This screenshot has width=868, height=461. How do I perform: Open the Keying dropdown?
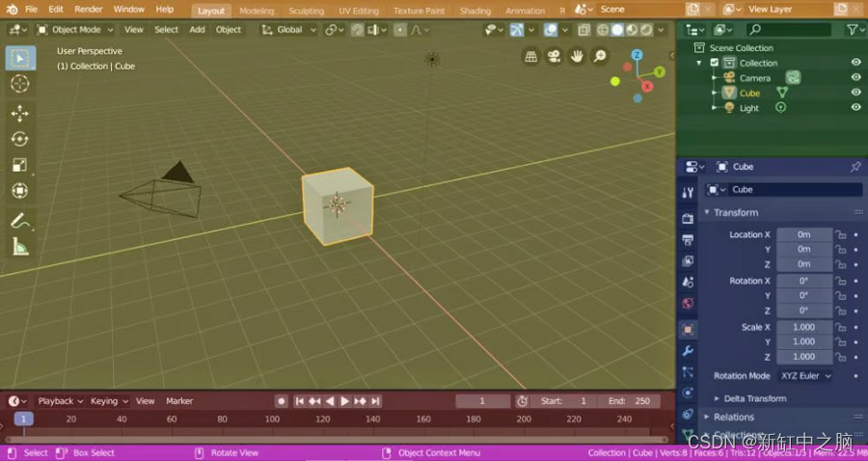pos(109,401)
